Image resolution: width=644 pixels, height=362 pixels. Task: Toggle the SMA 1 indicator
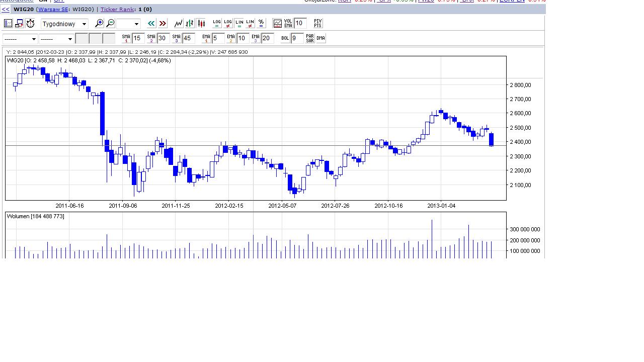(126, 38)
